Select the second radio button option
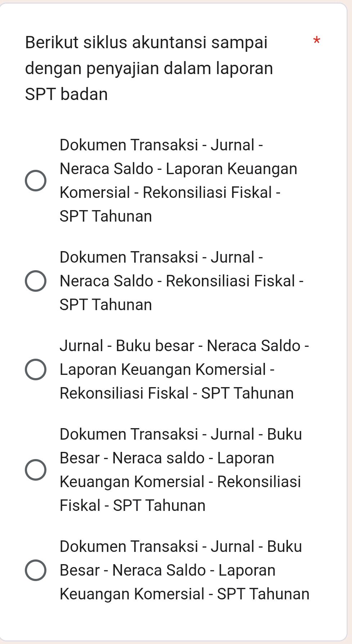352x644 pixels. 35,280
